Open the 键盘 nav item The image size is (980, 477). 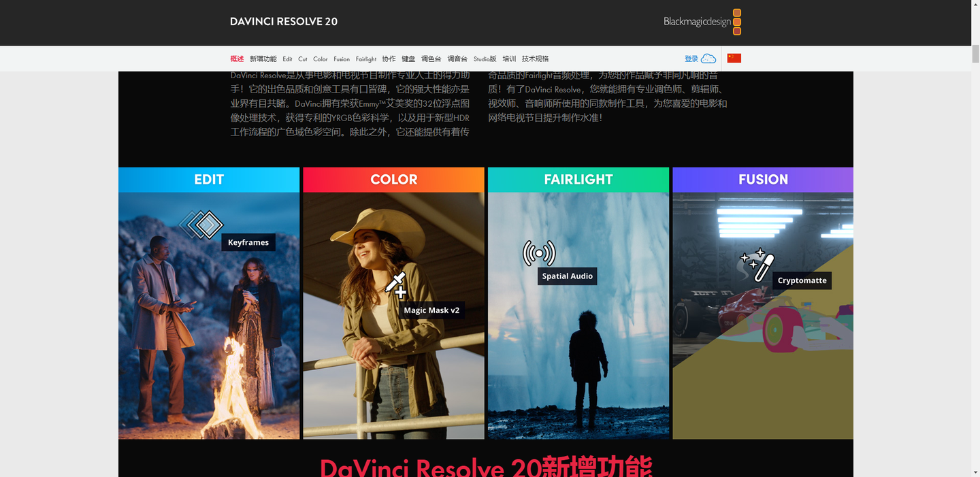click(408, 59)
